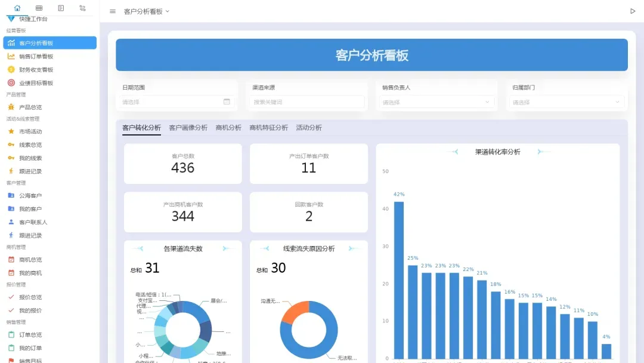Click the 25% bar in 渠道转化率分析
This screenshot has width=644, height=363.
point(413,312)
